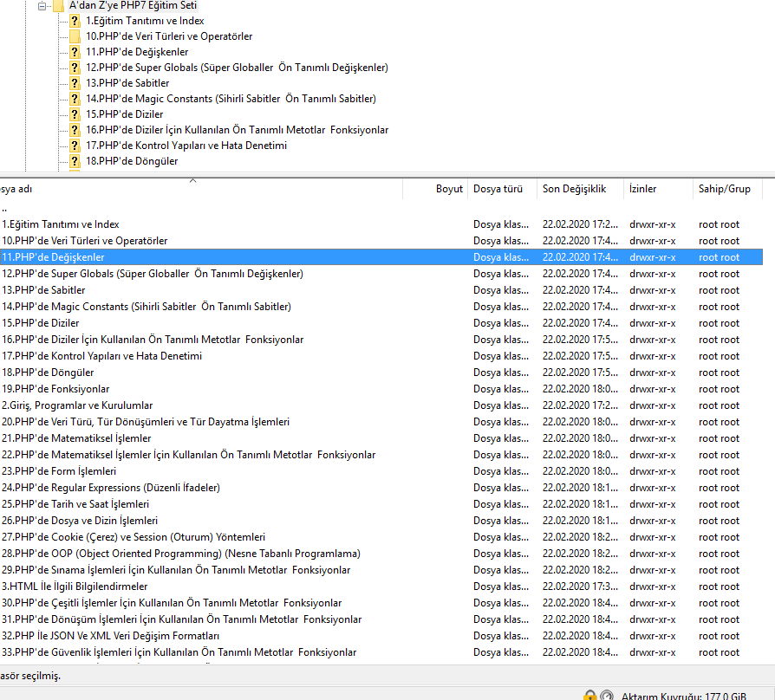The height and width of the screenshot is (700, 775).
Task: Select 14.PHP'de Magic Constants tree node
Action: click(x=231, y=99)
